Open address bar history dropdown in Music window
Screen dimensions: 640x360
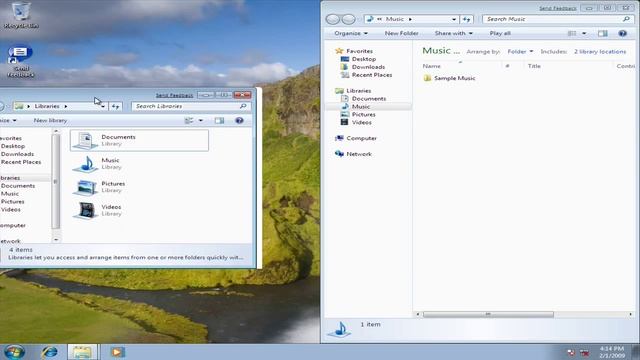(454, 19)
